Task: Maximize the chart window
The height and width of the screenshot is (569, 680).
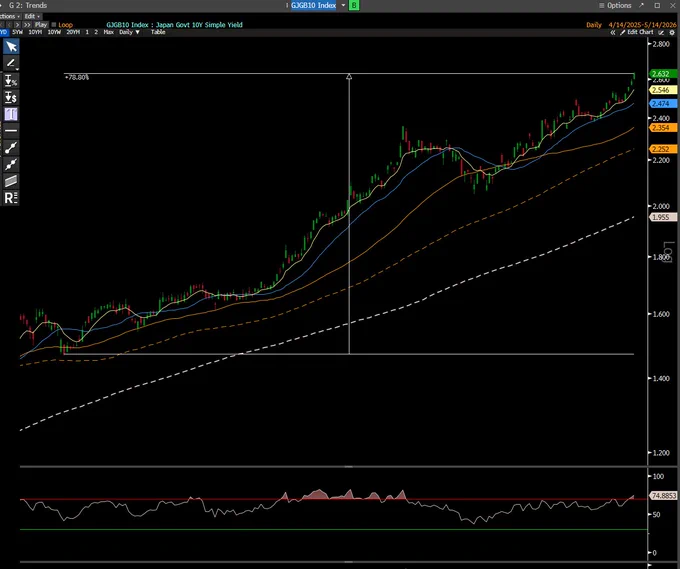Action: 657,5
